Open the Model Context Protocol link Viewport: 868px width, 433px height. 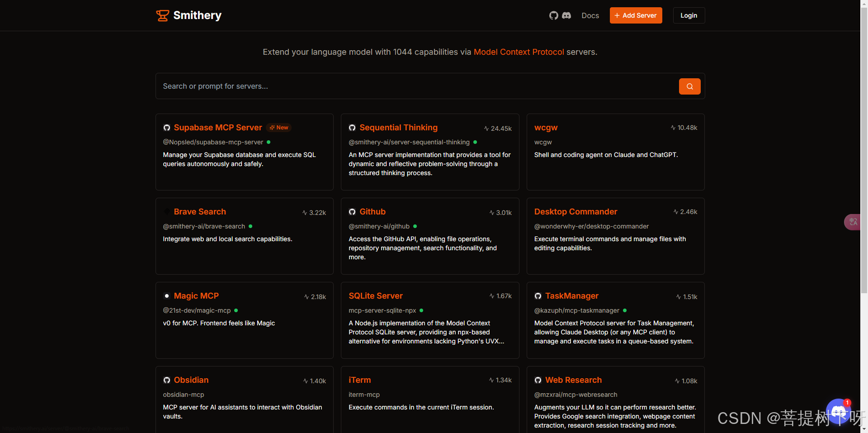[x=519, y=52]
